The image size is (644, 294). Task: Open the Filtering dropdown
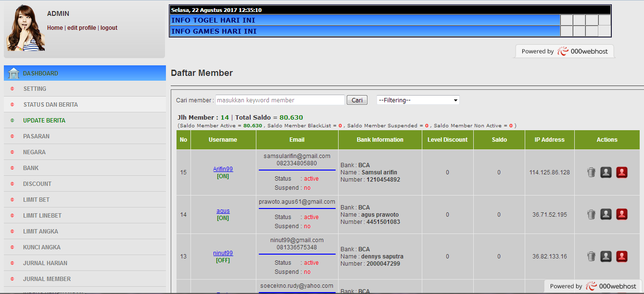[418, 100]
